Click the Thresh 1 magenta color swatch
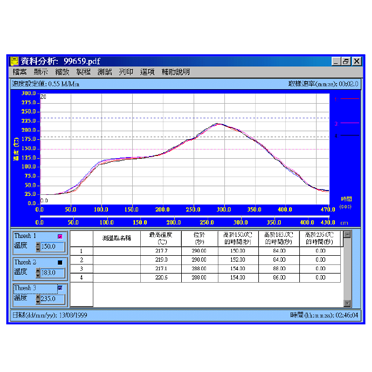Screen dimensions: 372x372 60,236
